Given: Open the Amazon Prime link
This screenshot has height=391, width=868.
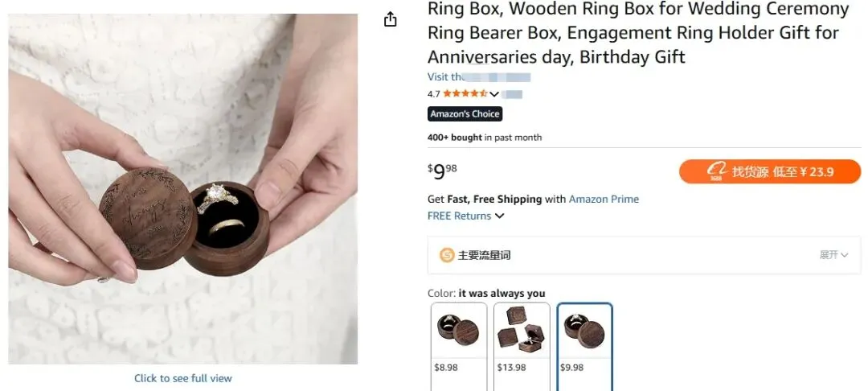Looking at the screenshot, I should point(604,199).
